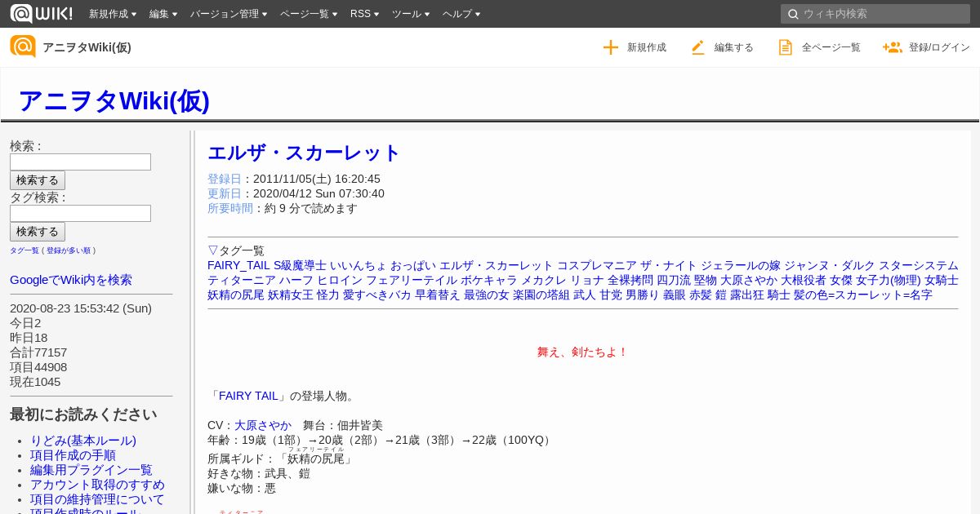Click the 登録/ログイン header button
980x514 pixels.
point(926,47)
